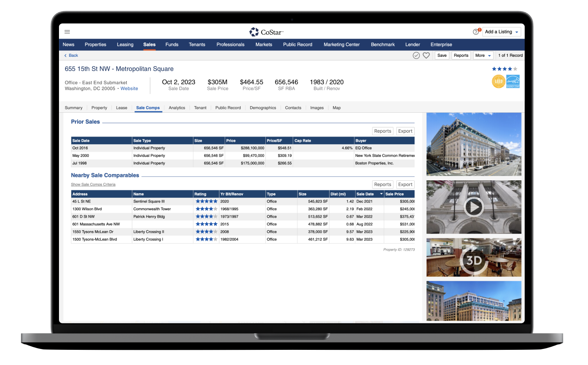
Task: Open the help question mark icon
Action: [x=476, y=32]
